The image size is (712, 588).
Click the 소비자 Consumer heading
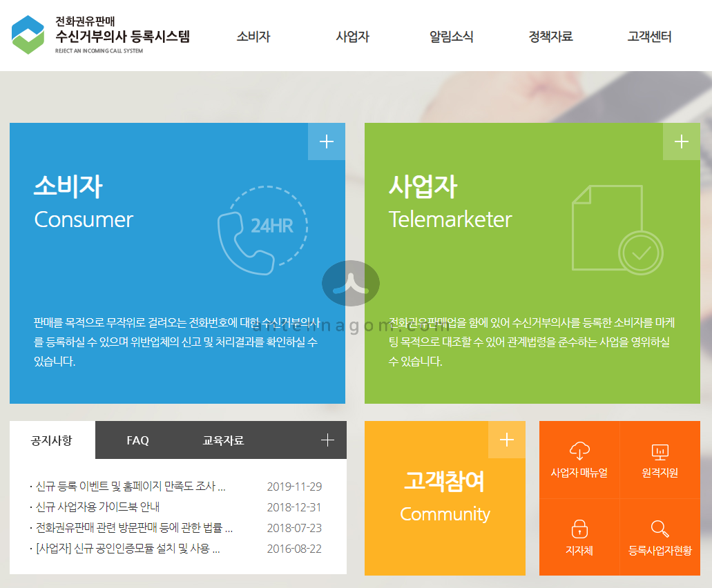pos(84,202)
